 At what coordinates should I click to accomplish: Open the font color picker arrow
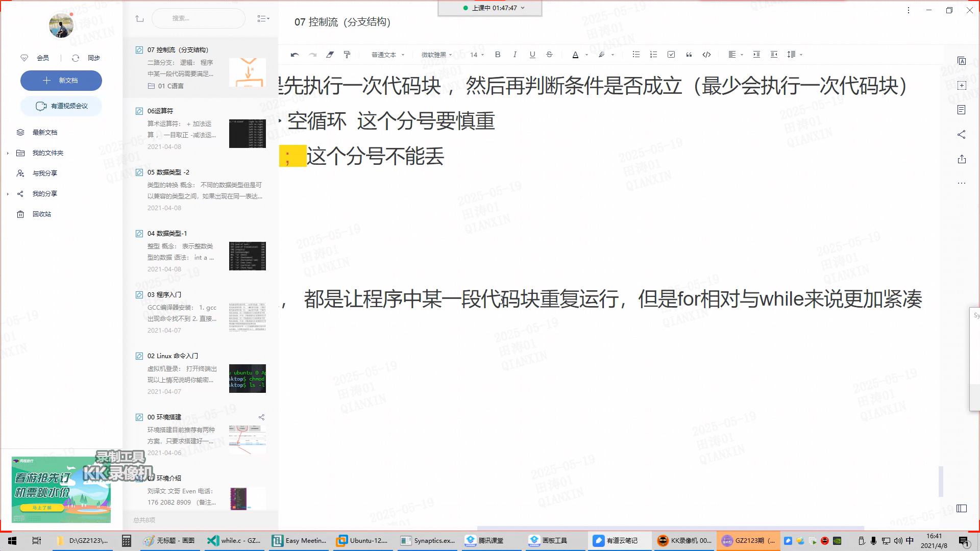click(x=586, y=55)
